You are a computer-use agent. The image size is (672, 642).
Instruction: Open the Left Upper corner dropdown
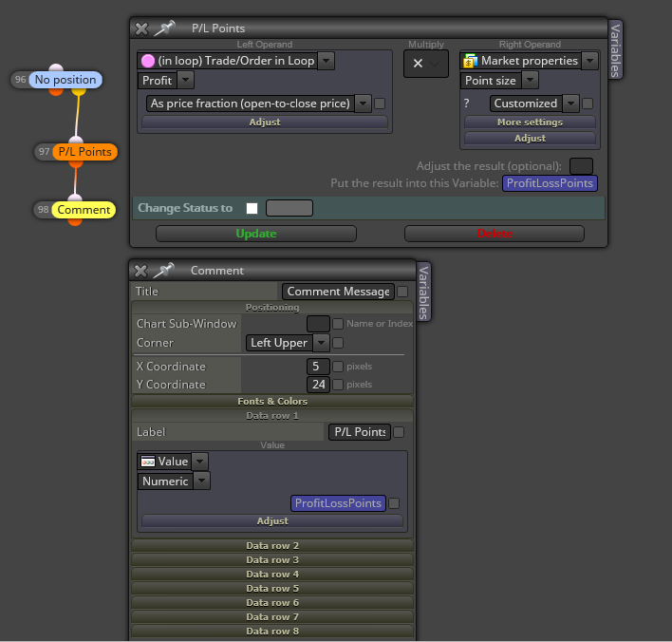pyautogui.click(x=322, y=343)
